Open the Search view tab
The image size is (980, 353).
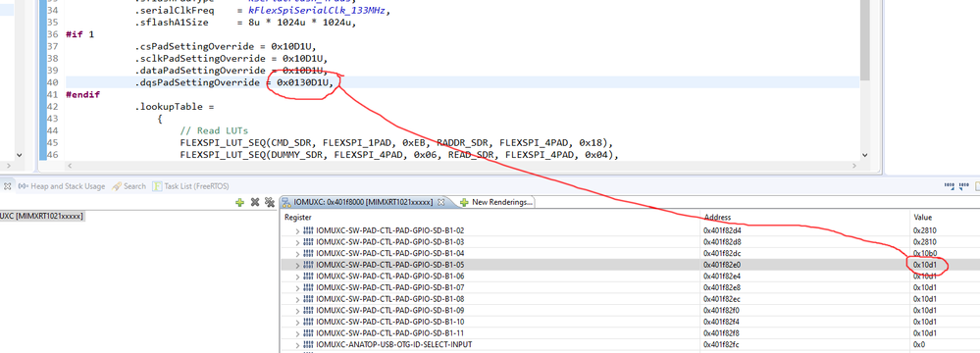coord(129,186)
